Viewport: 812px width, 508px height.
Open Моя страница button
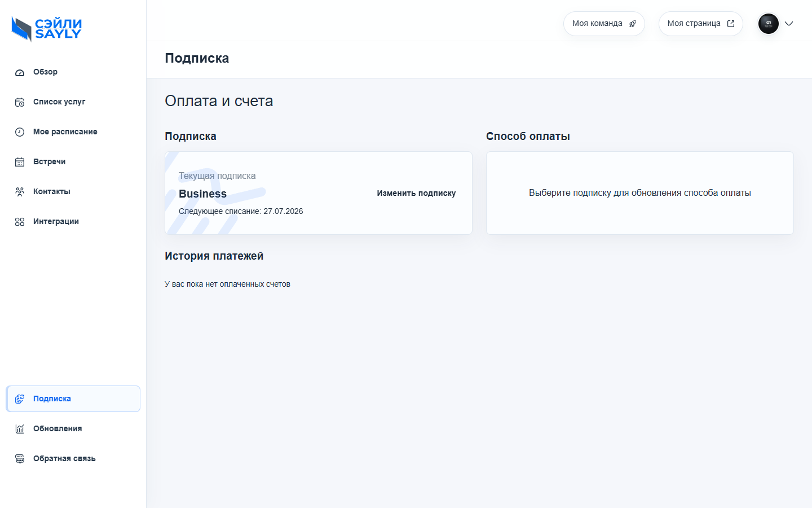click(x=701, y=24)
